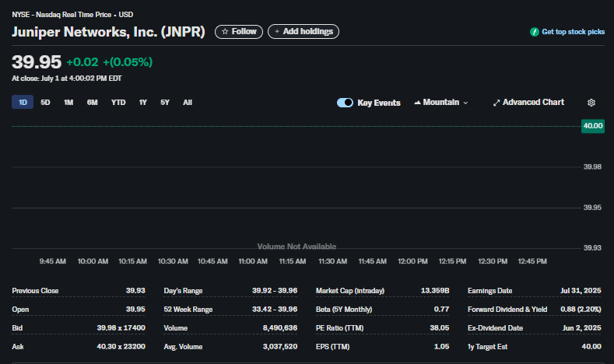This screenshot has height=364, width=614.
Task: Click the 12:00 PM time axis label
Action: coord(412,261)
